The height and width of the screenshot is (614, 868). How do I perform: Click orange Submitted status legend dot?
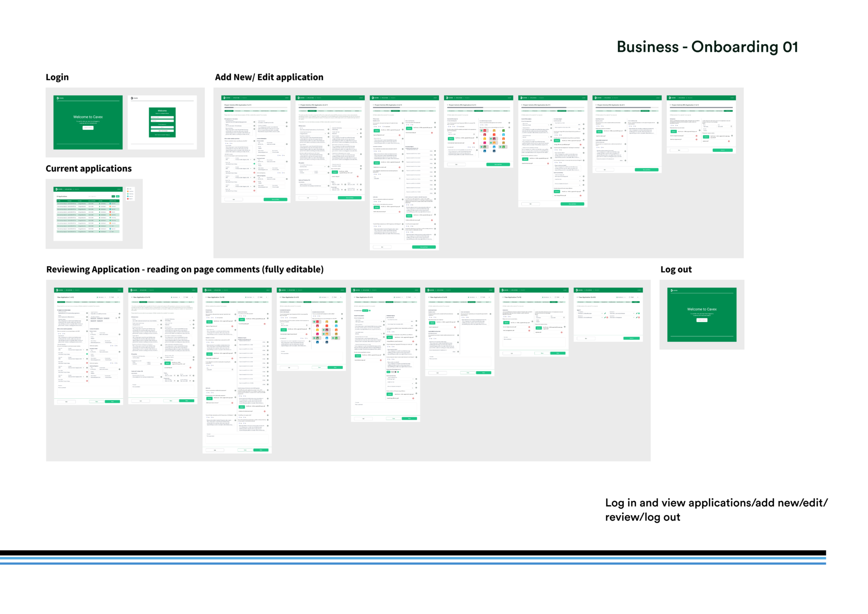[x=128, y=191]
